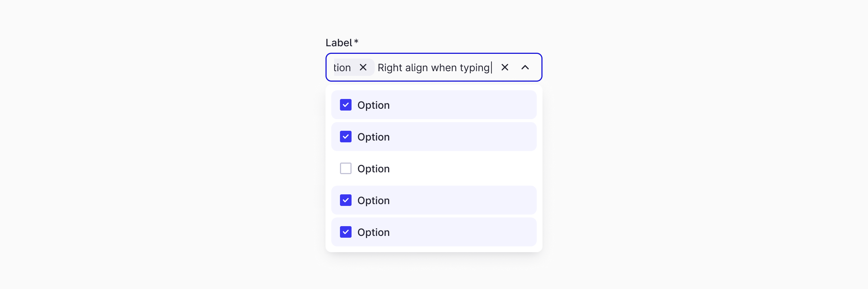The image size is (868, 289).
Task: Place cursor in the typing input area
Action: [x=434, y=67]
